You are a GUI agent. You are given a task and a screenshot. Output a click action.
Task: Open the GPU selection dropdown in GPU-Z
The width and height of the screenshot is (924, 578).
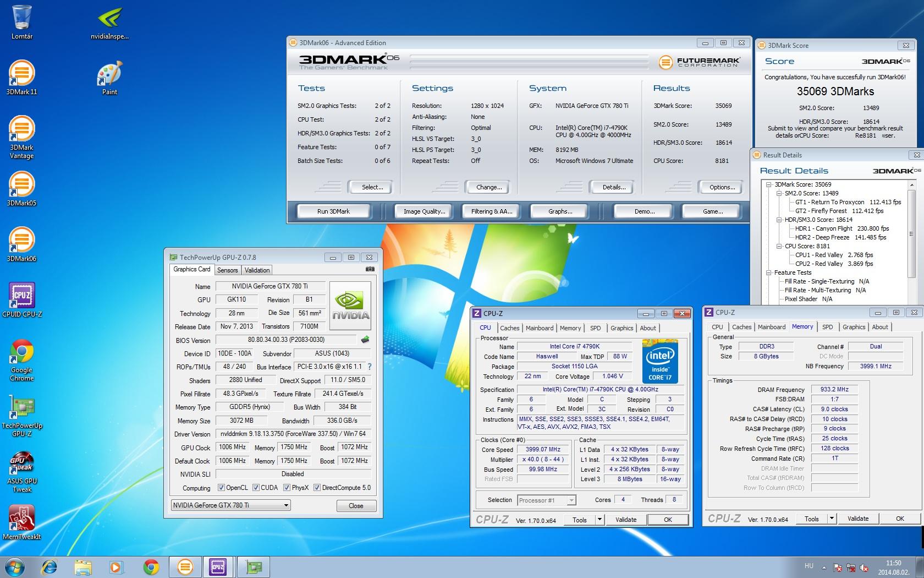pos(230,505)
